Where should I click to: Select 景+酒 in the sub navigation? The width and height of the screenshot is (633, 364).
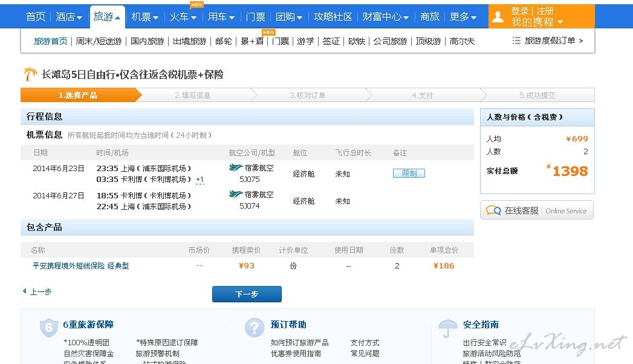click(252, 41)
